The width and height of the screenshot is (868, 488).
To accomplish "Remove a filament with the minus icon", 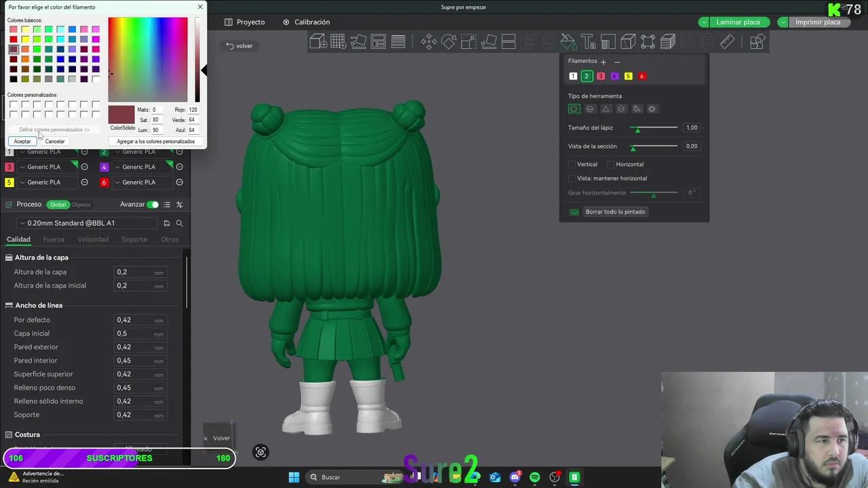I will click(616, 62).
